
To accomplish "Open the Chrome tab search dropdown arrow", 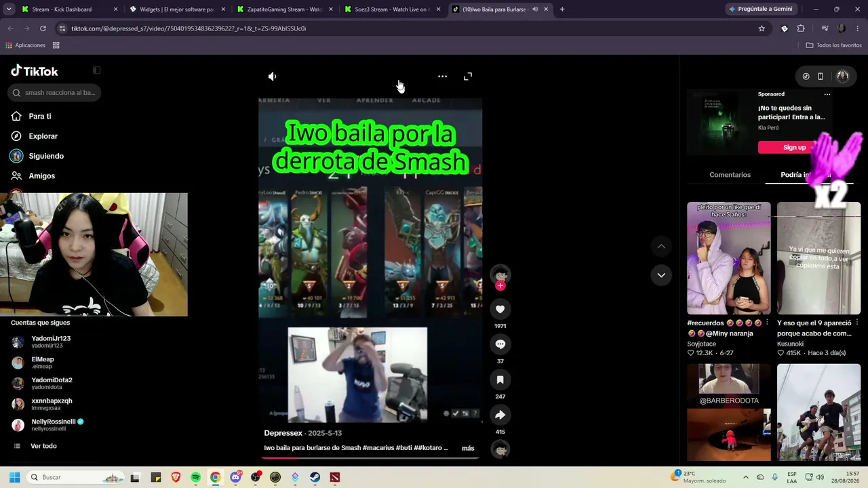I will coord(10,9).
